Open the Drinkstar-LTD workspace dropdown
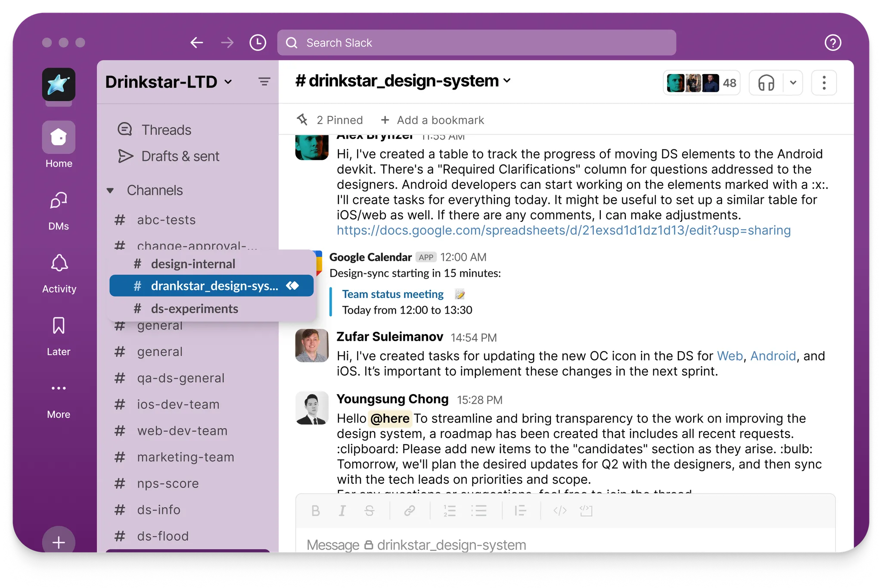 [x=169, y=82]
